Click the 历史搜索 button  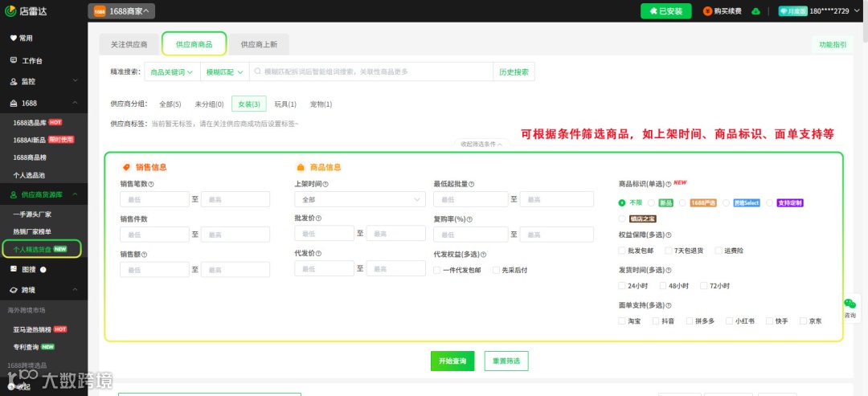pyautogui.click(x=514, y=72)
